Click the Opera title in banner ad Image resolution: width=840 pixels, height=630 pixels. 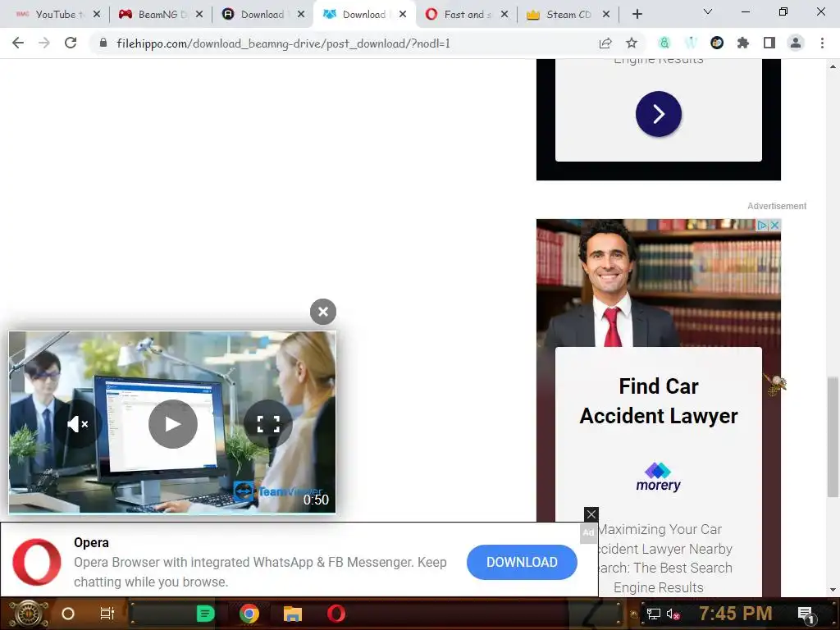[91, 542]
